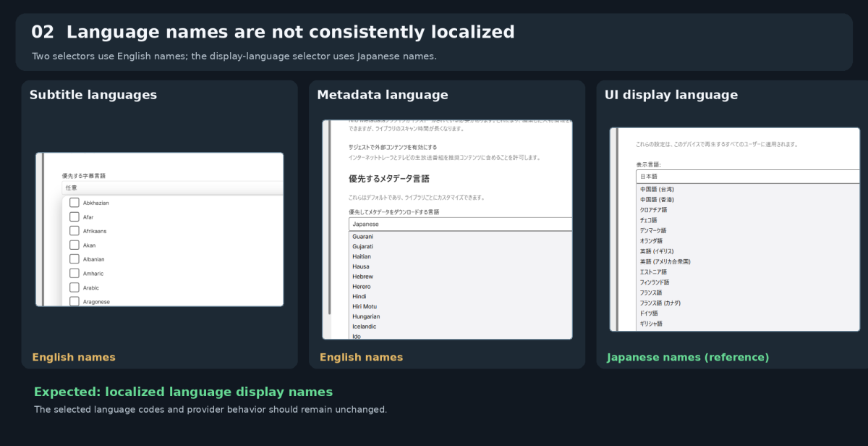Enable the Afrikaans subtitle checkbox

[x=75, y=231]
